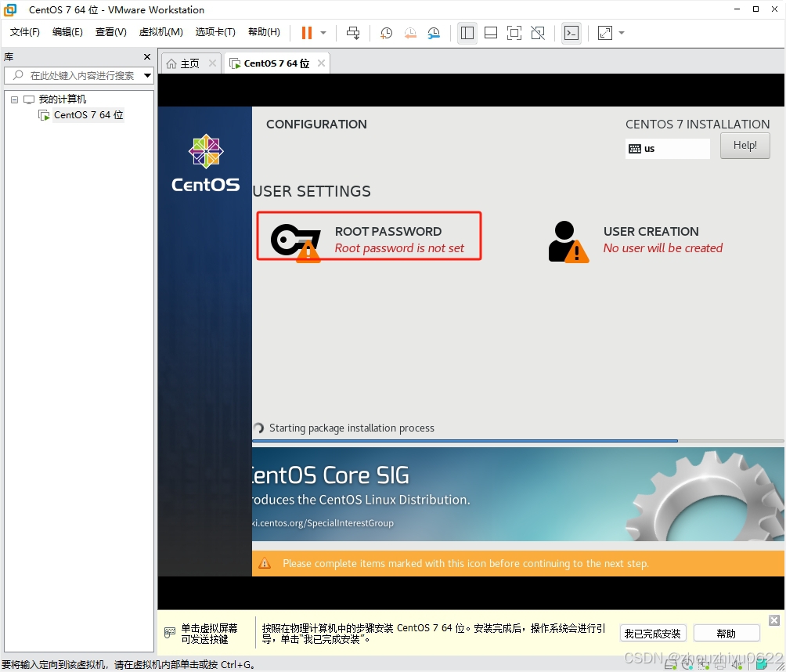Image resolution: width=786 pixels, height=672 pixels.
Task: Click the stretch guest display icon
Action: (x=605, y=33)
